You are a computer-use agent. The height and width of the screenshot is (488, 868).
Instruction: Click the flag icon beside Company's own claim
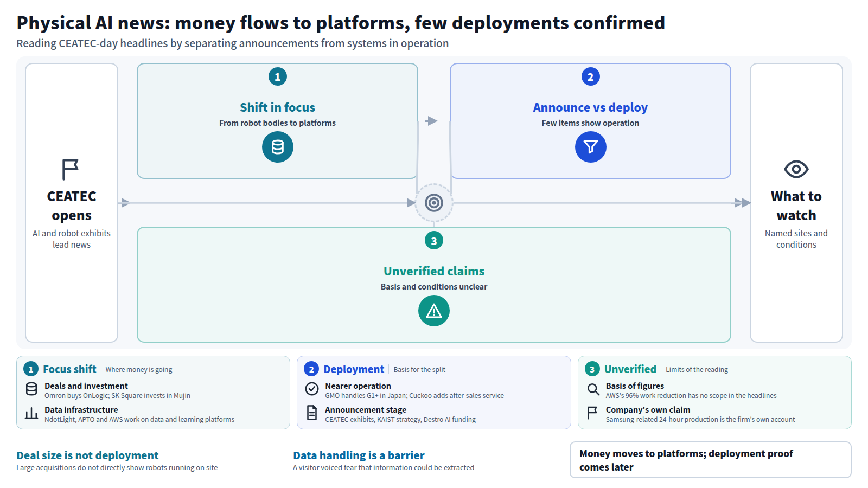(592, 413)
